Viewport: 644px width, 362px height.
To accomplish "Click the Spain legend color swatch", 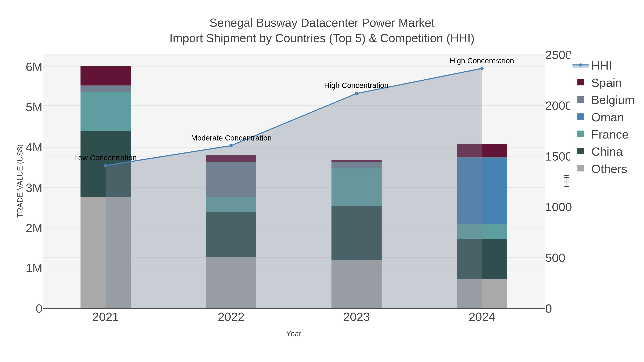I will (x=580, y=82).
